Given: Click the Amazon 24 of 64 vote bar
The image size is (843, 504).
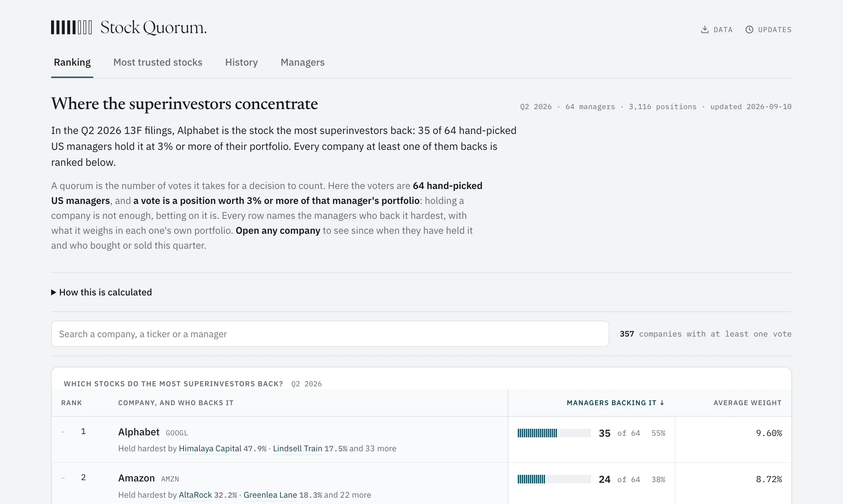Looking at the screenshot, I should tap(554, 479).
